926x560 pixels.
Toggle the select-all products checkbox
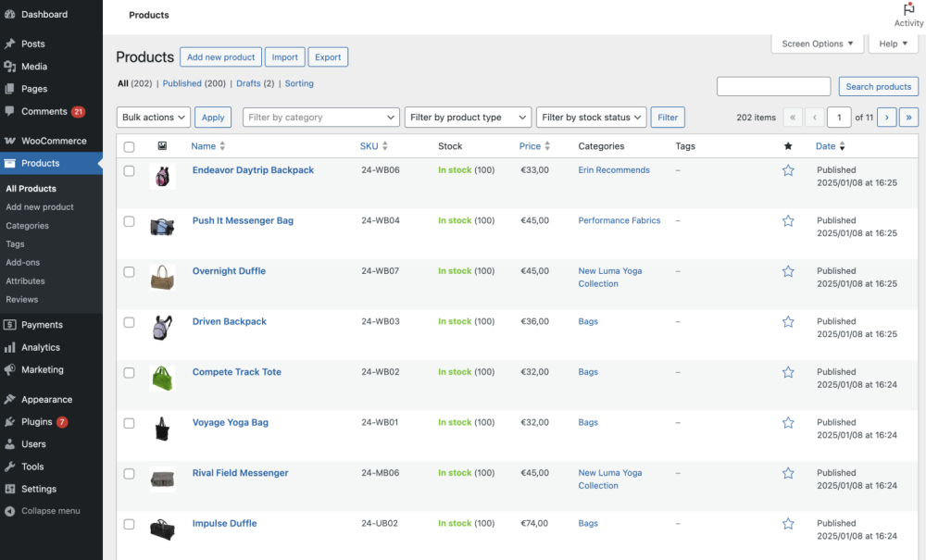point(129,146)
